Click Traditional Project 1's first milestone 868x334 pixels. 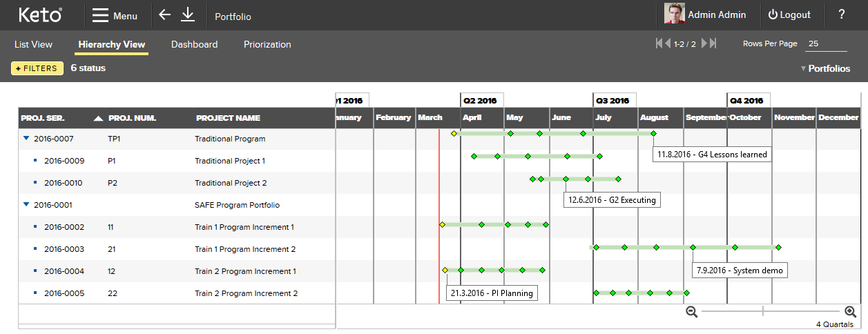click(474, 156)
